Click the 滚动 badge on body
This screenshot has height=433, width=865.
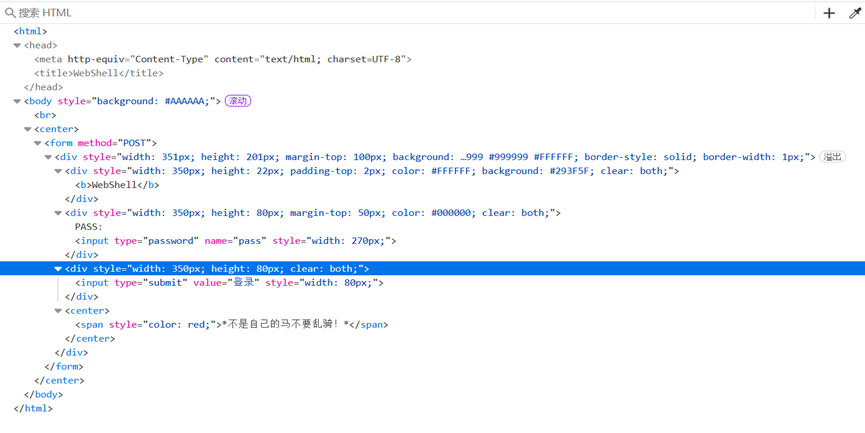point(238,101)
